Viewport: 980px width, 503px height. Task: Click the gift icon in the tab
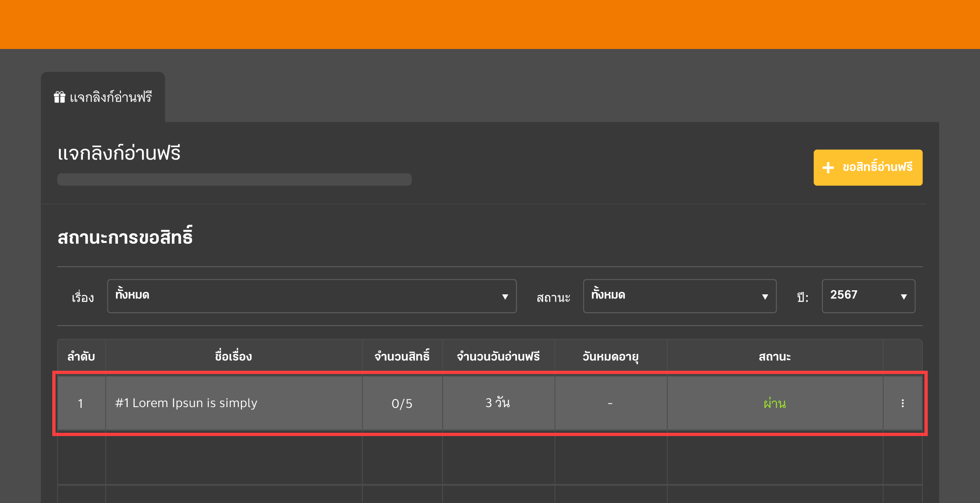pos(60,97)
